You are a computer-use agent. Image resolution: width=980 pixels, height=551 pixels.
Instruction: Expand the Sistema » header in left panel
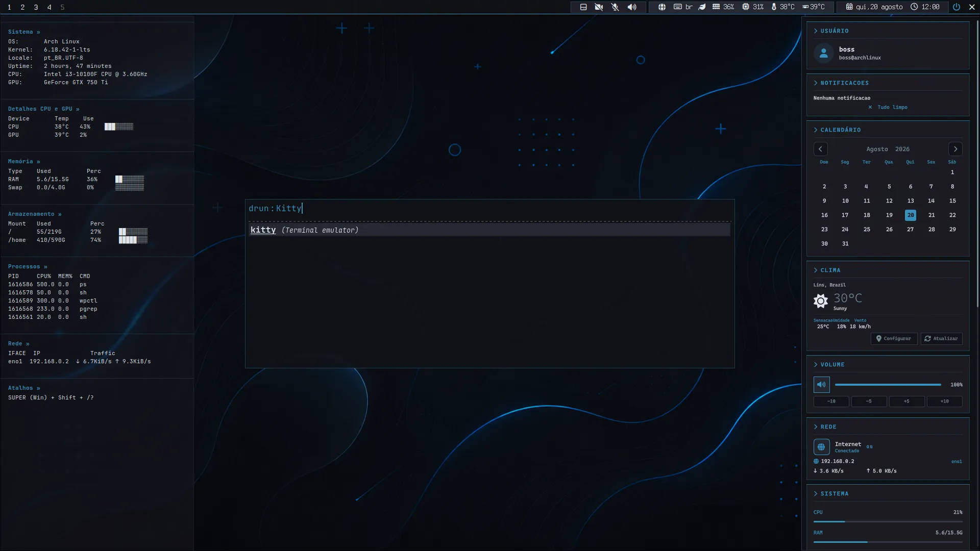click(x=24, y=32)
